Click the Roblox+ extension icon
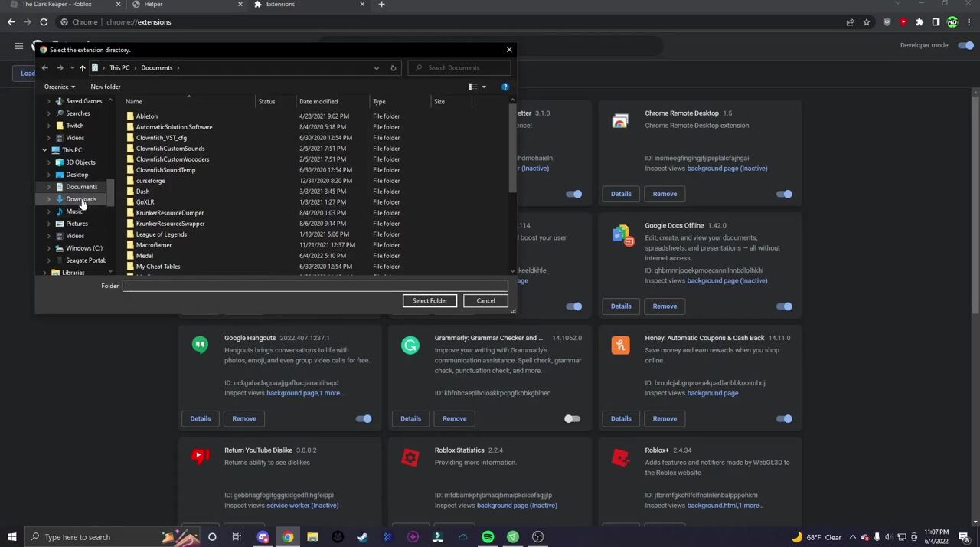 [620, 458]
